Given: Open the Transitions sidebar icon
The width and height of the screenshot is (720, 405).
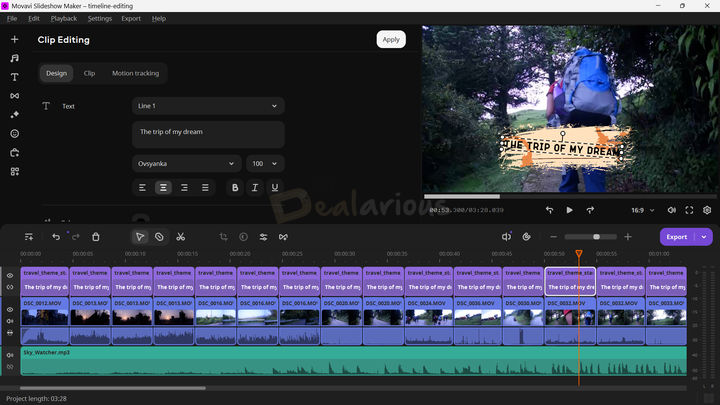Looking at the screenshot, I should pyautogui.click(x=15, y=96).
